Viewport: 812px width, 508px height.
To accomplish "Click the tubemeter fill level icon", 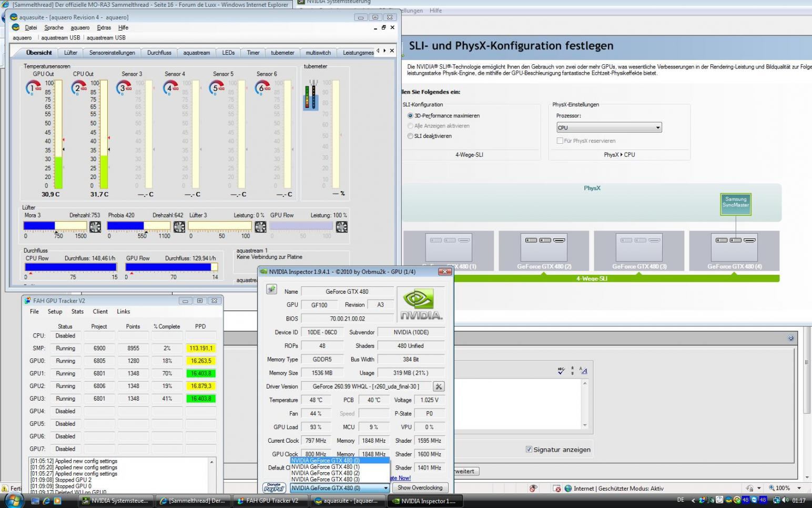I will 311,95.
